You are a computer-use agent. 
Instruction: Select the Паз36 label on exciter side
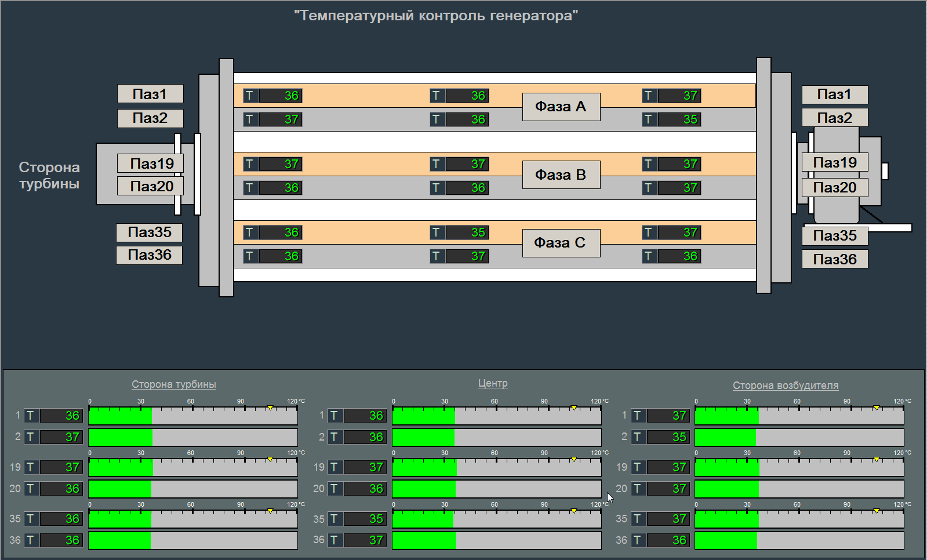834,259
